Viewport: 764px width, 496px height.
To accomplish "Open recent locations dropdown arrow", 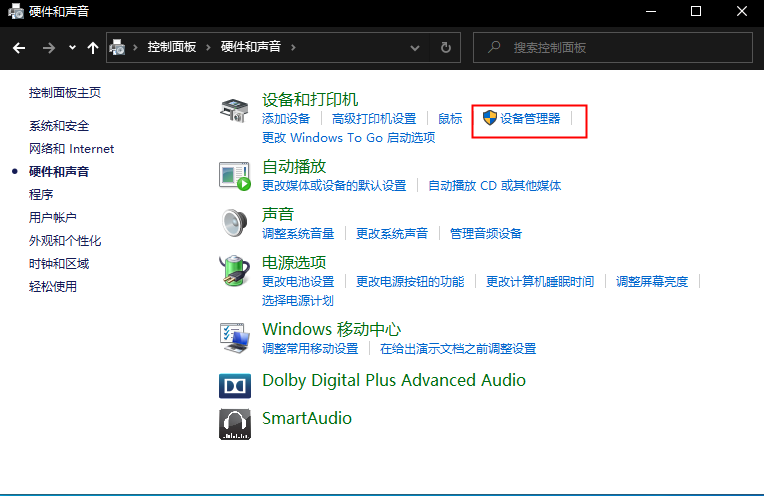I will (x=72, y=48).
